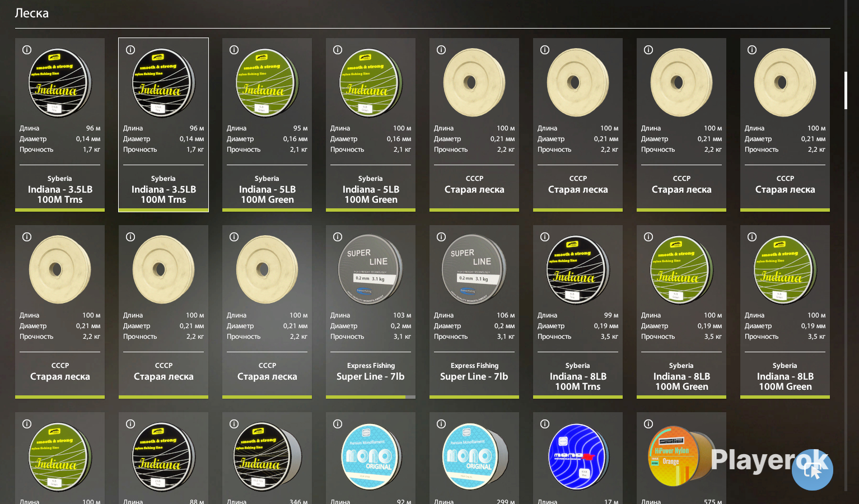Pick the black Indiana 88 м spool image
The height and width of the screenshot is (504, 859).
164,456
